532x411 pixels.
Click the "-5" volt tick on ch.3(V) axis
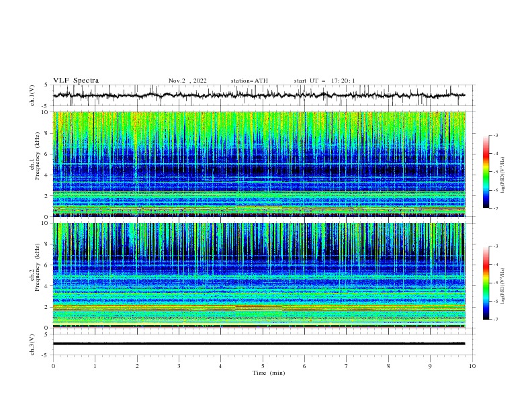[x=46, y=355]
